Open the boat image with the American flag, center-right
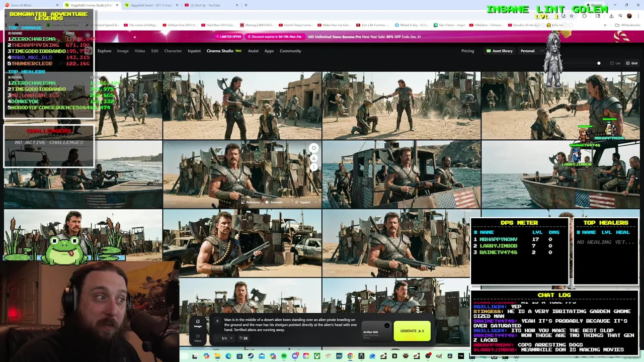Image resolution: width=644 pixels, height=362 pixels. pos(401,174)
